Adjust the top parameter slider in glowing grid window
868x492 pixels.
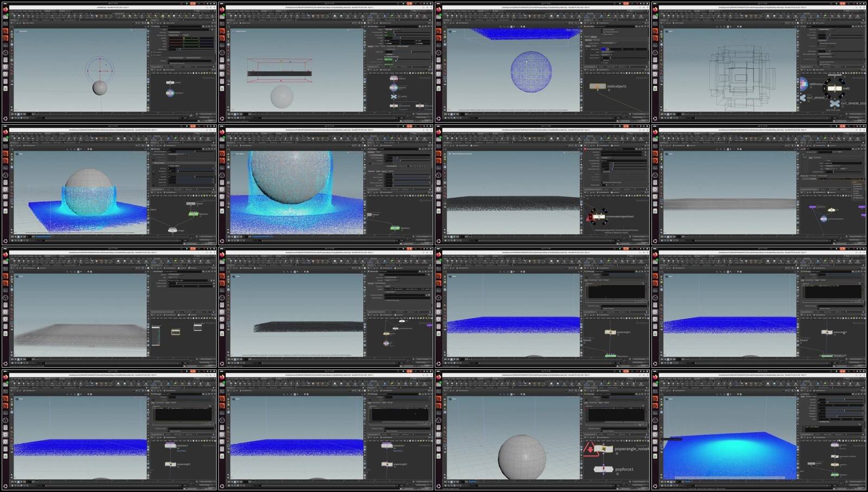(x=845, y=401)
